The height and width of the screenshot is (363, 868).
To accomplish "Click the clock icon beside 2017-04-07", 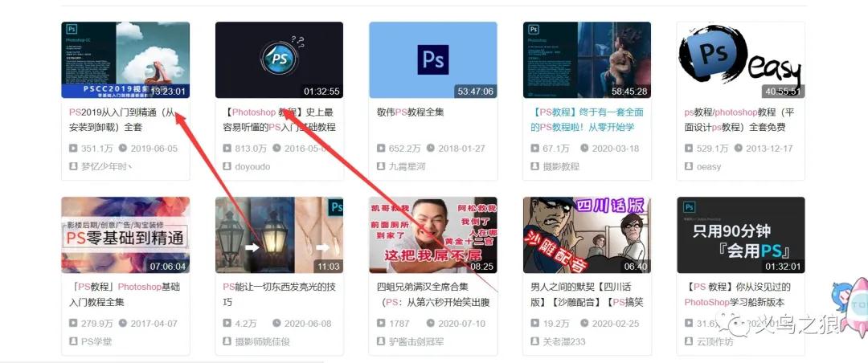I will 123,324.
